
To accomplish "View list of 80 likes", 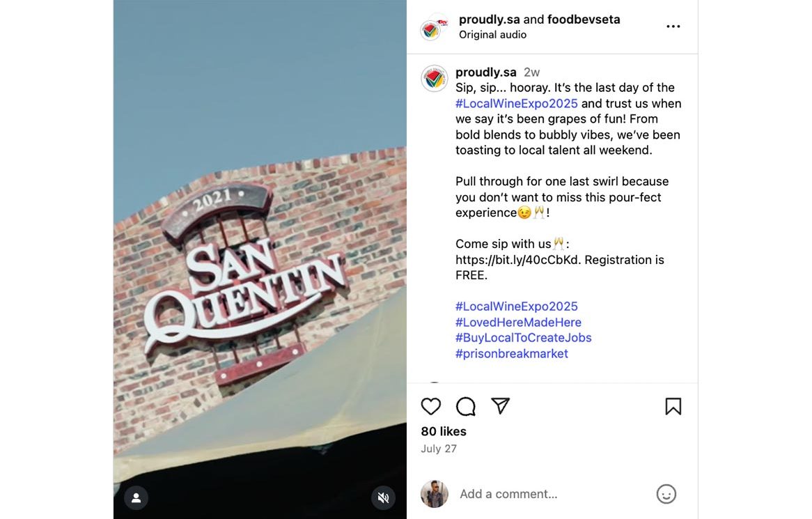I will click(444, 431).
